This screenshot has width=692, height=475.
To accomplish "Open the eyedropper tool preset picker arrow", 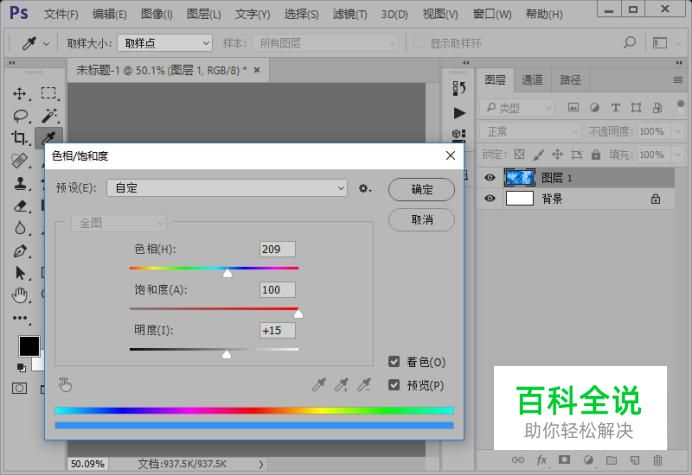I will coord(46,43).
